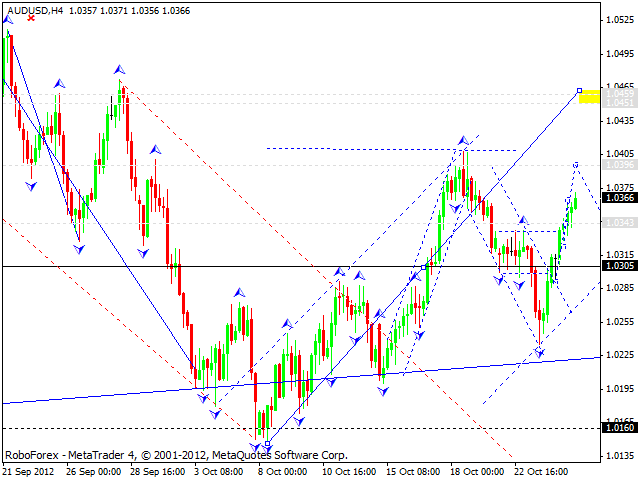The height and width of the screenshot is (480, 640).
Task: Click the red X marker near chart title
Action: point(30,18)
